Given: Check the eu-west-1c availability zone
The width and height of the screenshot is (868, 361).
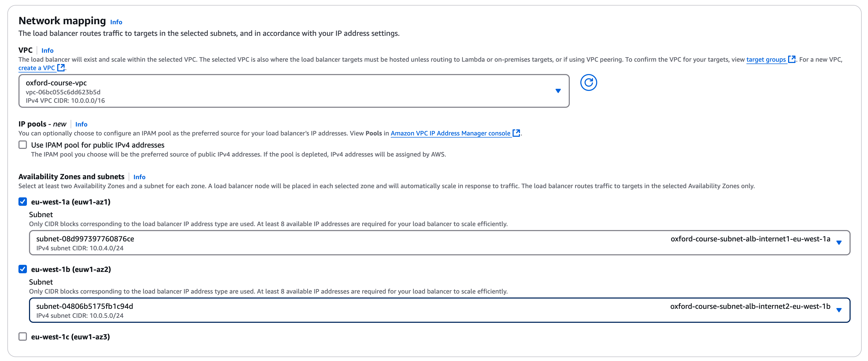Looking at the screenshot, I should tap(23, 336).
